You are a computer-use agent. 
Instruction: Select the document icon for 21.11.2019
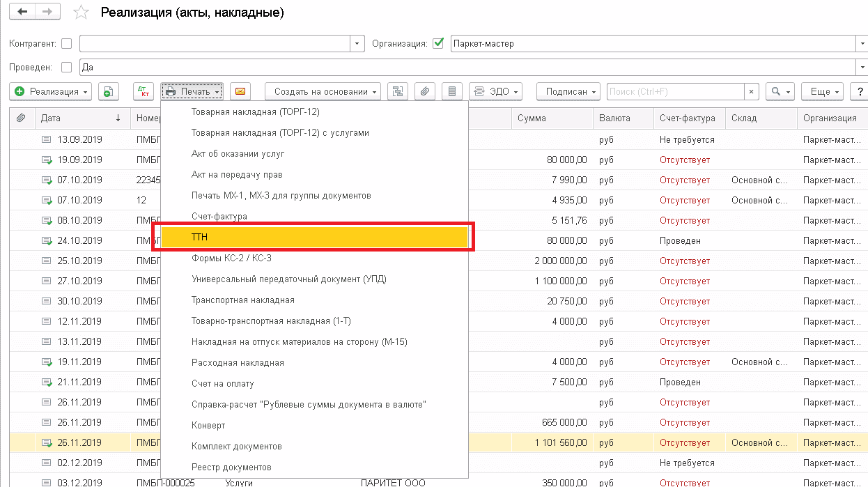(x=47, y=382)
